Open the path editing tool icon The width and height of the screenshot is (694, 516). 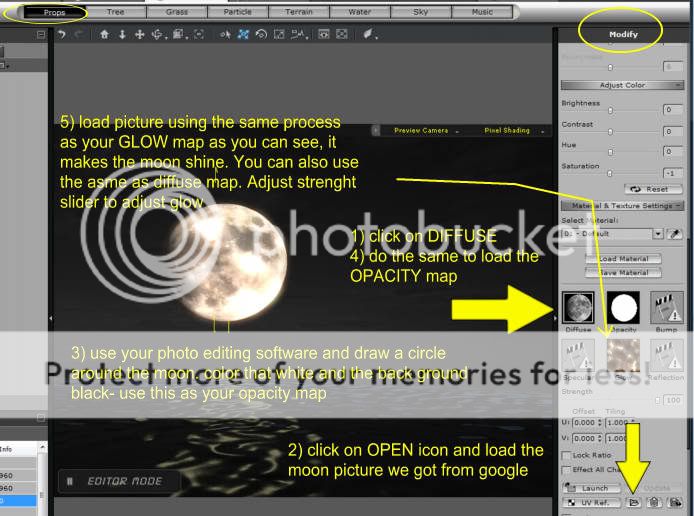pyautogui.click(x=299, y=35)
